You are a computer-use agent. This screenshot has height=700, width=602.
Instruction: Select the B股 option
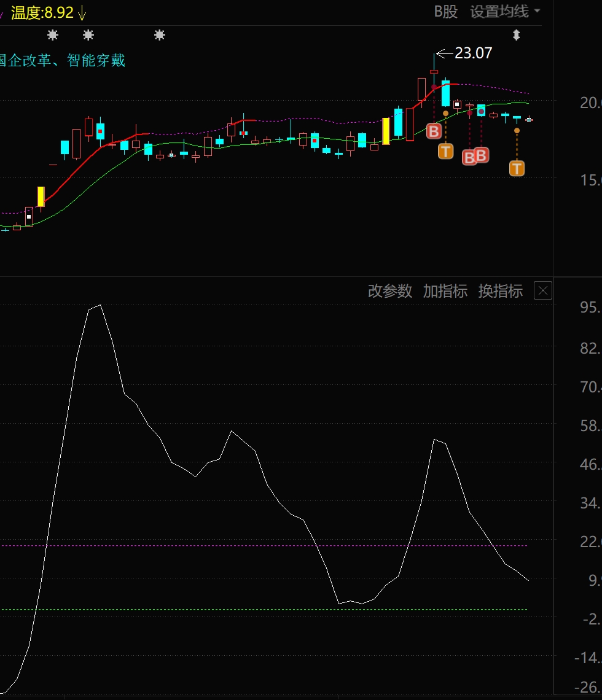coord(446,12)
